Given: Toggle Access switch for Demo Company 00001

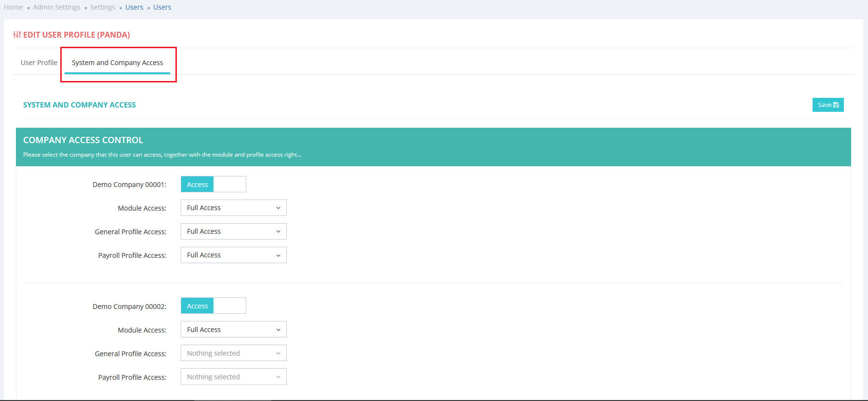Looking at the screenshot, I should pos(213,184).
